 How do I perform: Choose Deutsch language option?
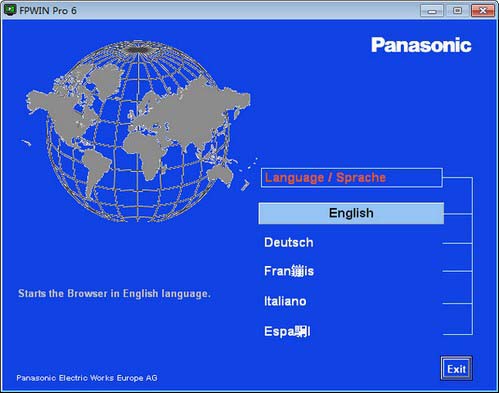coord(289,242)
